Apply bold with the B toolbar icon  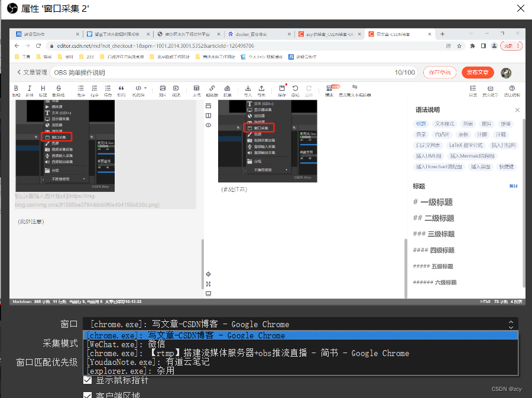pyautogui.click(x=16, y=89)
